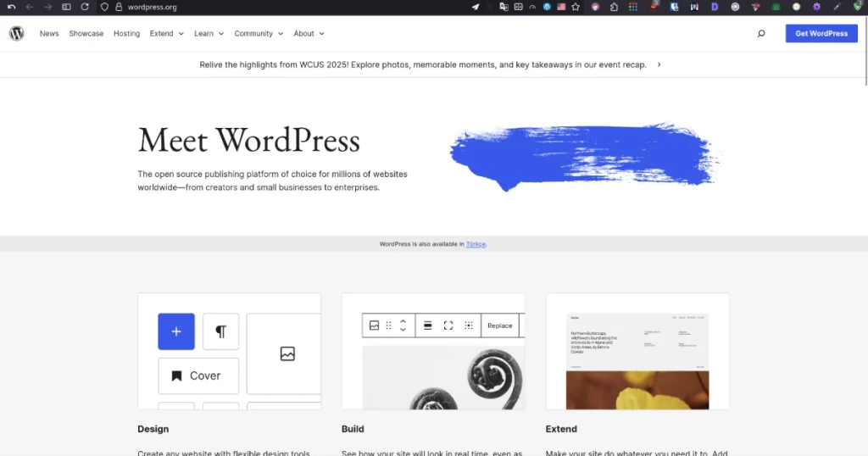Click the padlock site security icon
The width and height of the screenshot is (868, 456).
click(x=119, y=7)
